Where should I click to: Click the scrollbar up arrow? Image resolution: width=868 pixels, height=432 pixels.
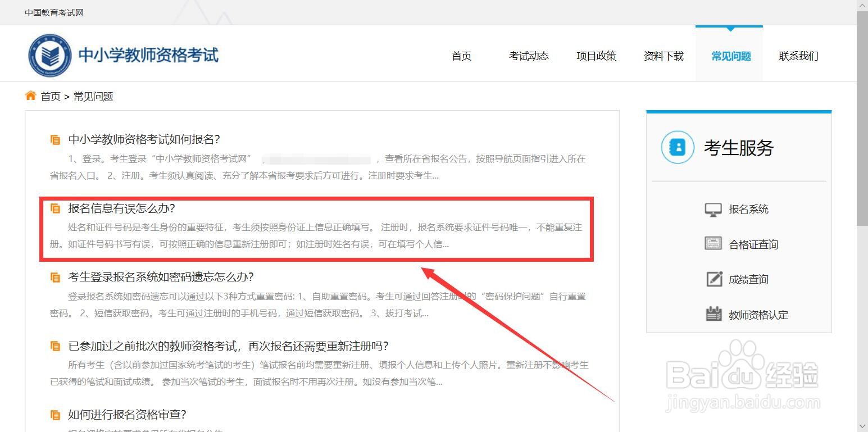[x=864, y=4]
